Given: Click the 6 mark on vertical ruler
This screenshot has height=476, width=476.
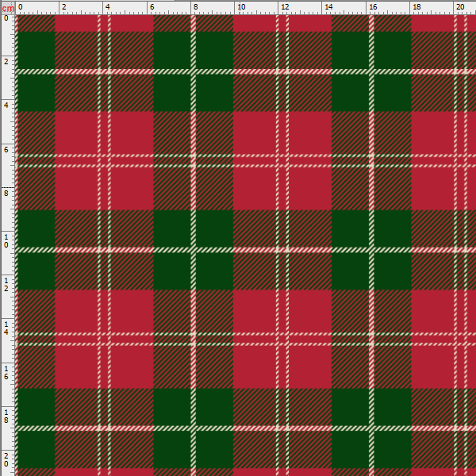Looking at the screenshot, I should point(6,150).
